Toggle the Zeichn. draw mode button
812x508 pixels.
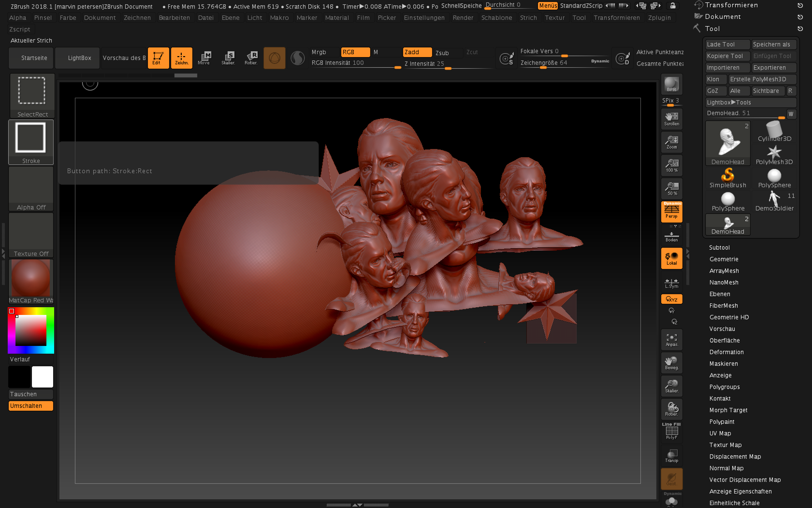click(x=181, y=58)
